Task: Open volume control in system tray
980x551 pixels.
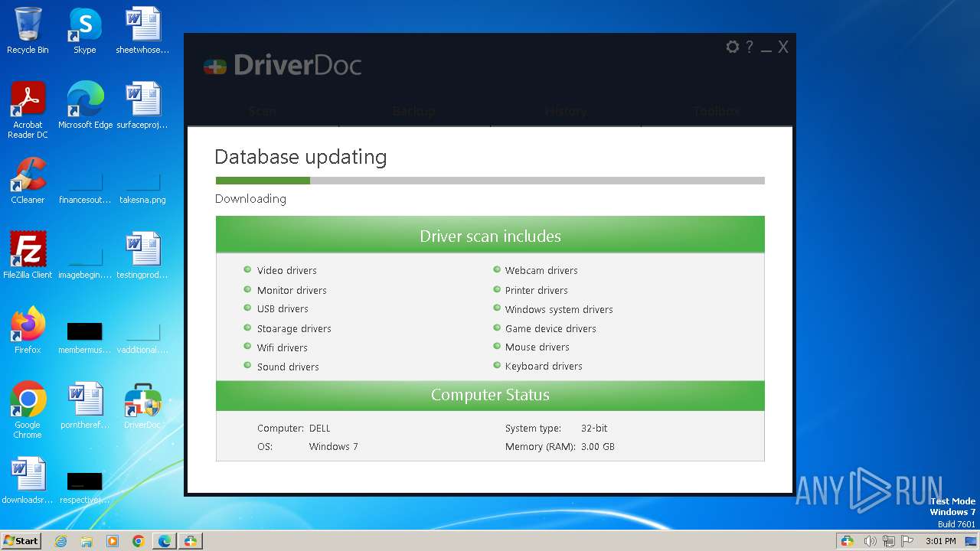Action: 870,541
